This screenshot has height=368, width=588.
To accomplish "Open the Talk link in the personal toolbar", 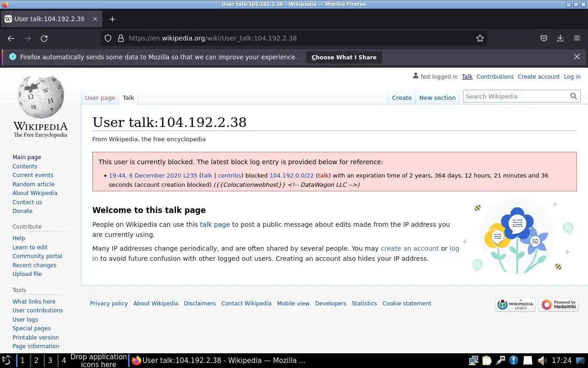I will [467, 76].
